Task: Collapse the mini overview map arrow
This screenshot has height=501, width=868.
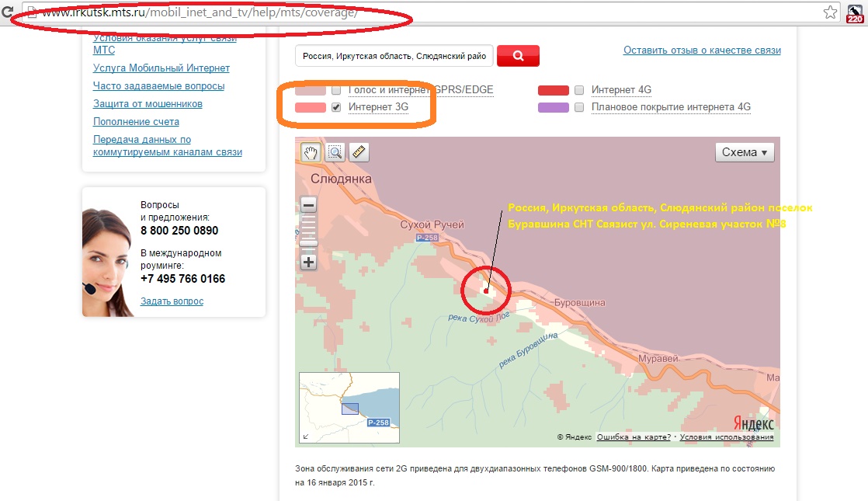Action: (306, 437)
